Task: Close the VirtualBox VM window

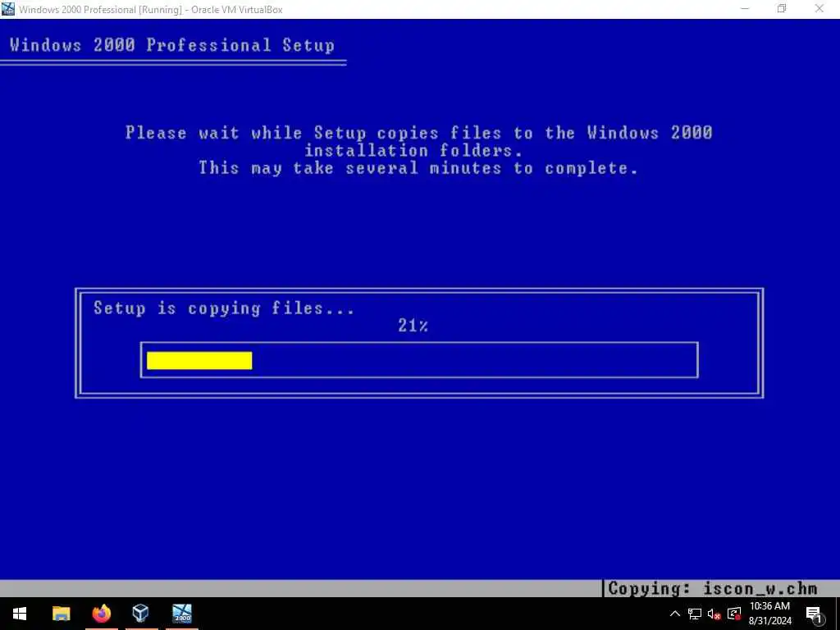Action: 819,9
